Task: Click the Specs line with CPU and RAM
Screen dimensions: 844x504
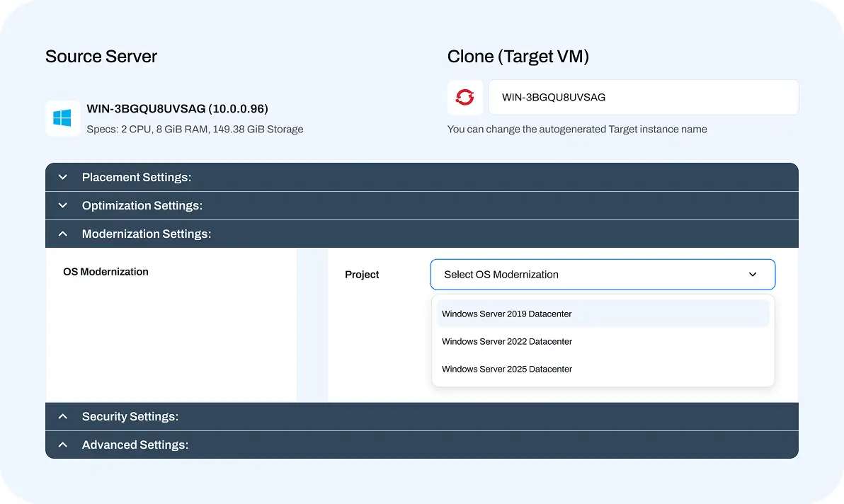Action: pyautogui.click(x=195, y=129)
